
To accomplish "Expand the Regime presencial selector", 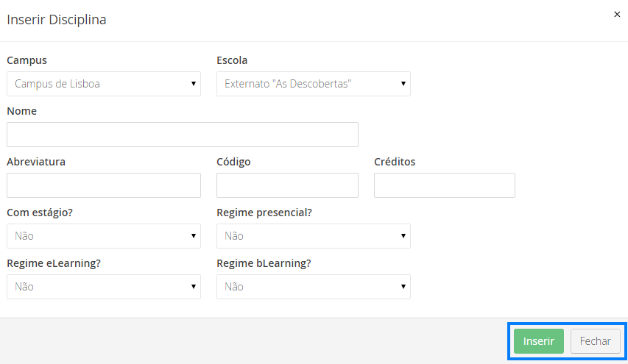I will 313,236.
